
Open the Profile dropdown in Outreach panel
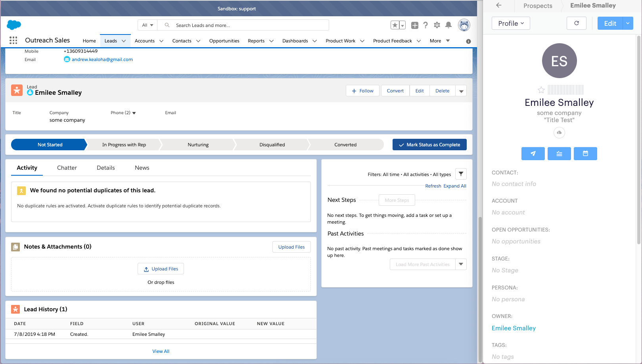[511, 23]
